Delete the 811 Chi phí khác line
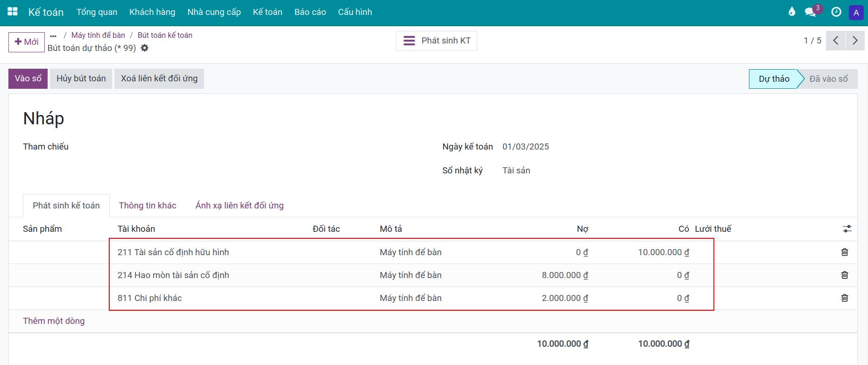 pos(844,298)
